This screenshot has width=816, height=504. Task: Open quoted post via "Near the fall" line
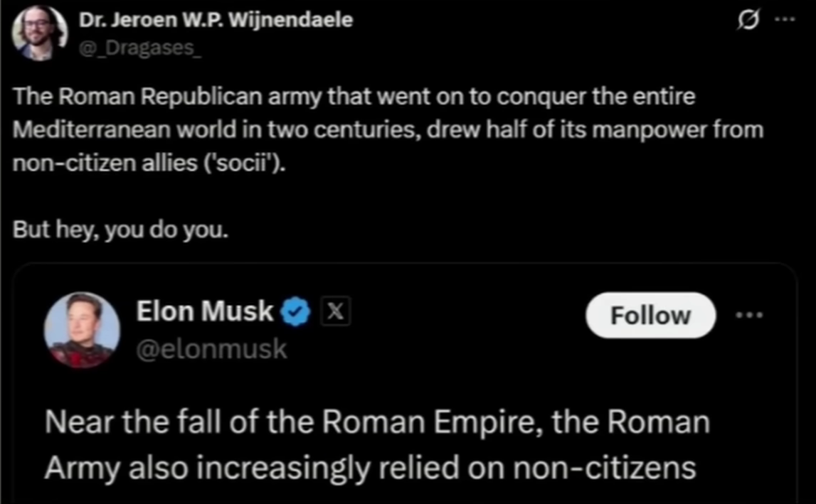click(377, 422)
